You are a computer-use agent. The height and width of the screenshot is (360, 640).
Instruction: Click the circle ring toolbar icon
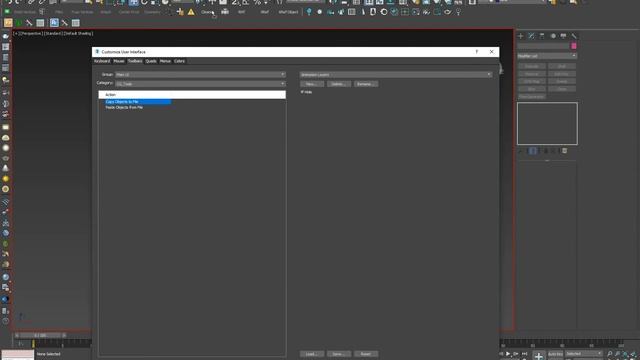pyautogui.click(x=384, y=12)
